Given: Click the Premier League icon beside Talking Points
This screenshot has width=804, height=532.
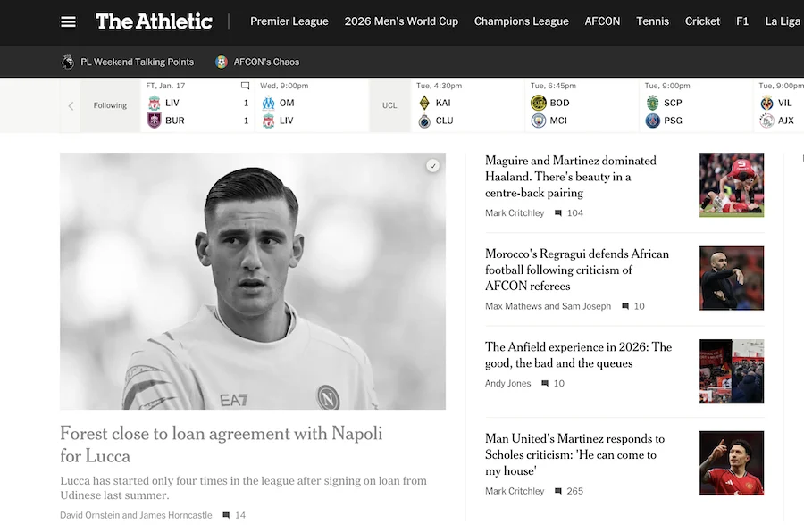Looking at the screenshot, I should 68,62.
